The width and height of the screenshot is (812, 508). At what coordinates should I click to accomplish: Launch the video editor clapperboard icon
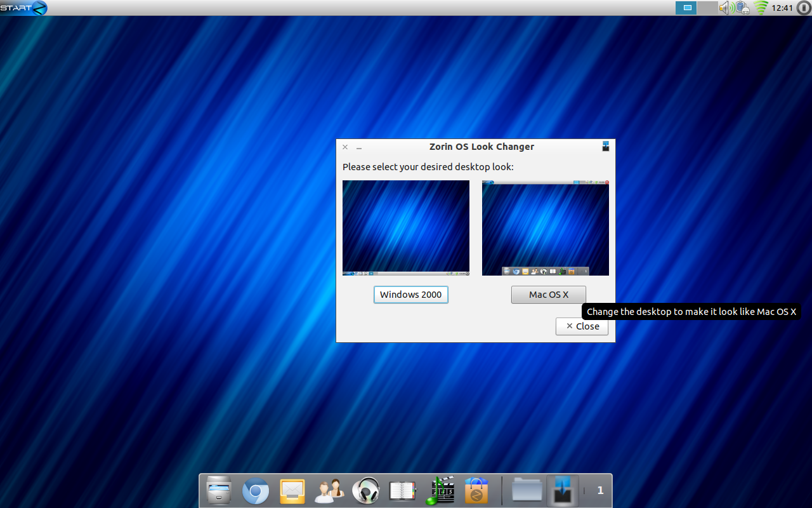[x=440, y=491]
